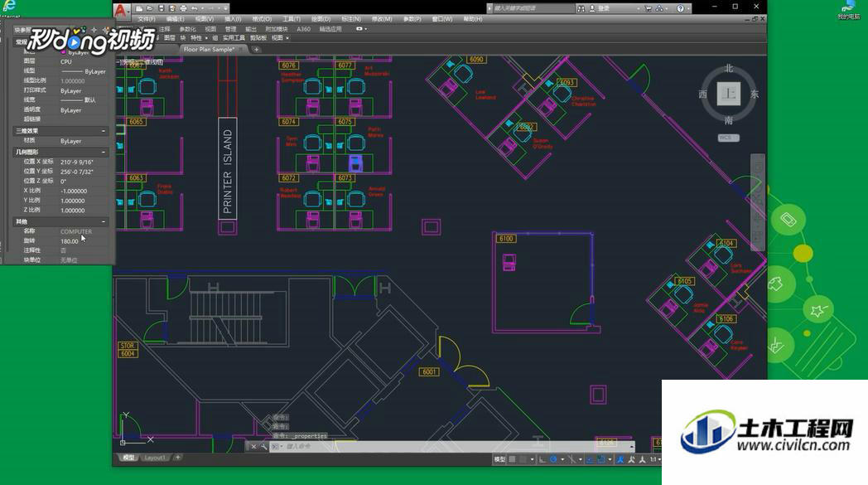Open the 修改(M) menu
The width and height of the screenshot is (868, 485).
pyautogui.click(x=382, y=19)
